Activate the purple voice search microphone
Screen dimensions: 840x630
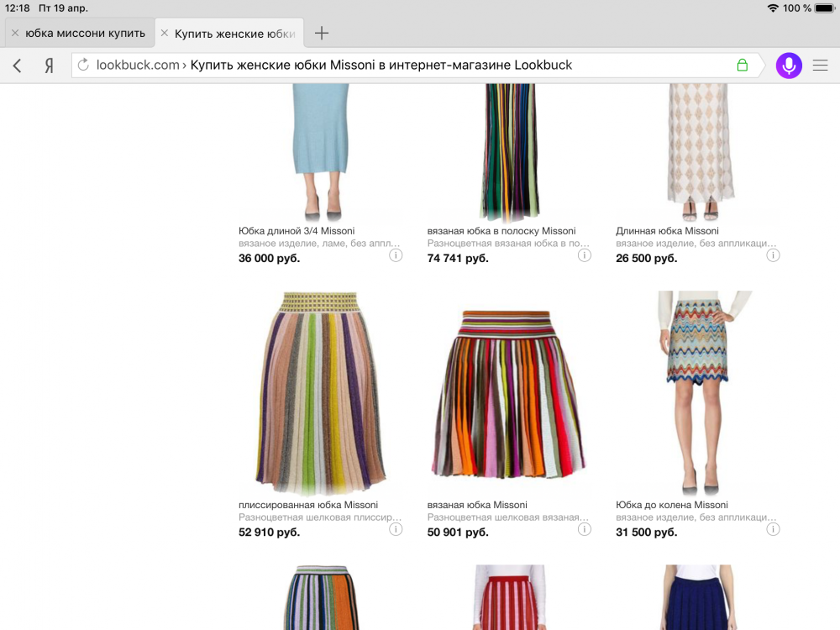(789, 66)
